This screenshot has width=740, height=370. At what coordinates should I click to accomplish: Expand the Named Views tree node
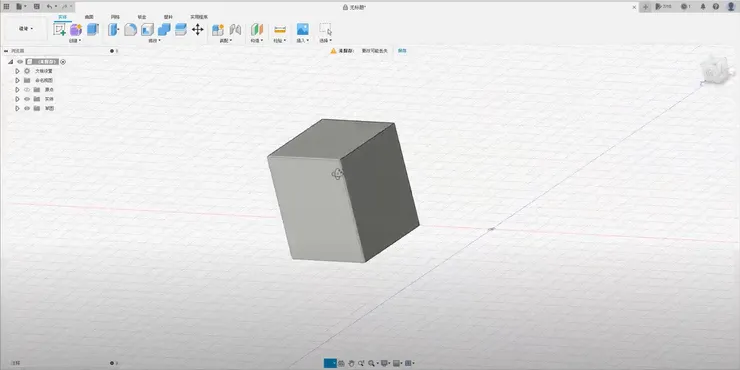point(17,80)
